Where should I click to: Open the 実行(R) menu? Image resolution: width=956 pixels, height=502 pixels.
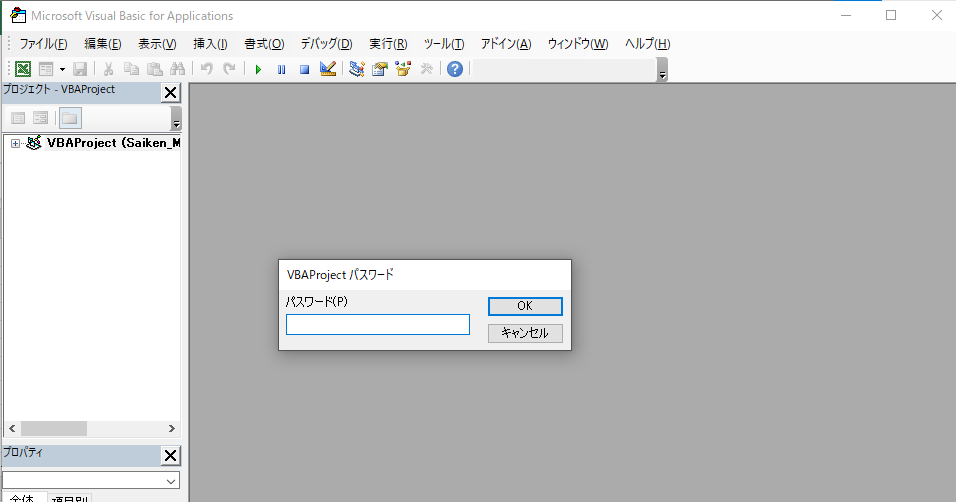[388, 44]
